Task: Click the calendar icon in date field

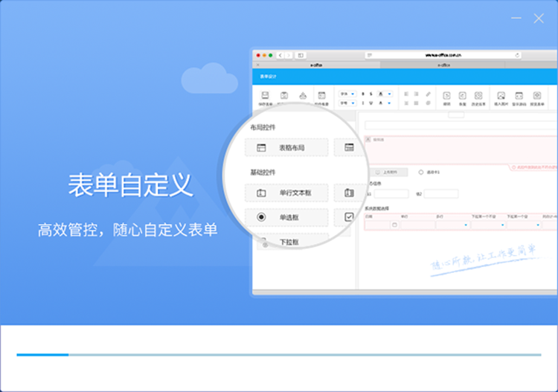Action: pyautogui.click(x=394, y=224)
